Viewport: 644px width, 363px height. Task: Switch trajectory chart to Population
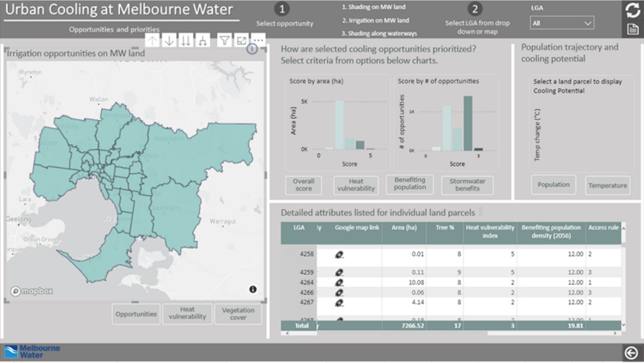tap(553, 185)
